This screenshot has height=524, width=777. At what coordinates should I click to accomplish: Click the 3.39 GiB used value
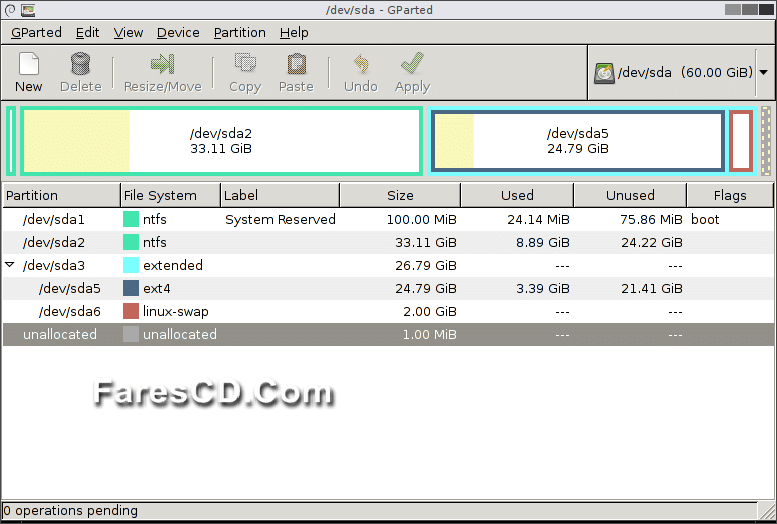pos(543,288)
